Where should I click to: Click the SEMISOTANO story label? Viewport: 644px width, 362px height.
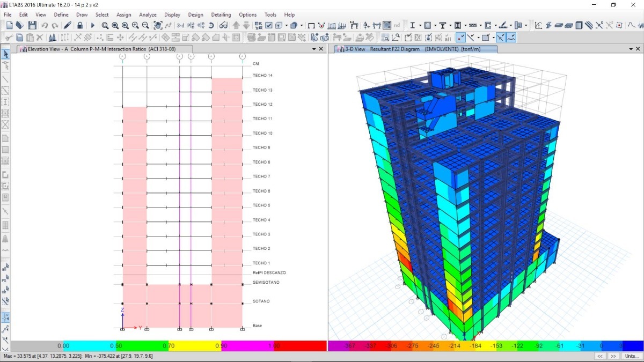pos(266,282)
